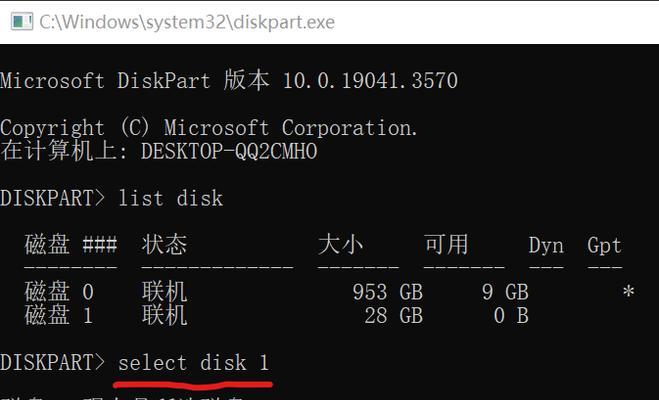The width and height of the screenshot is (659, 400).
Task: Click the Copyright Microsoft Corporation line
Action: [209, 127]
